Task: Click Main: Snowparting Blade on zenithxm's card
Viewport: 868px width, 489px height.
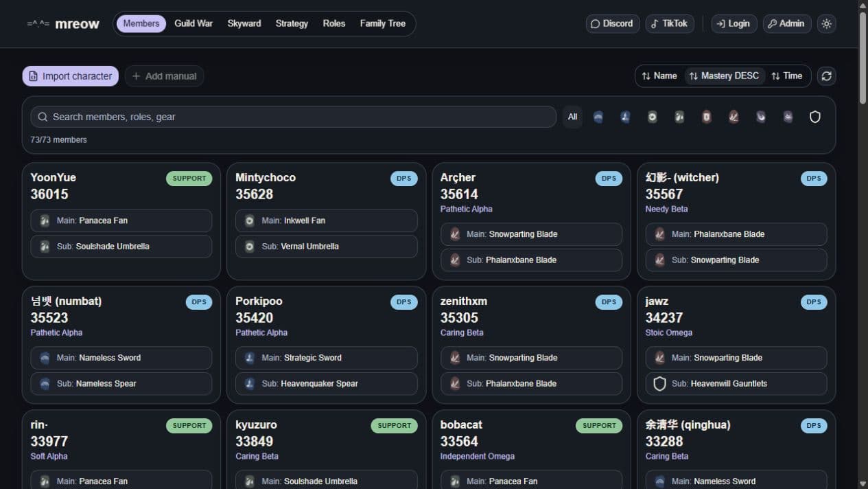Action: pyautogui.click(x=531, y=358)
